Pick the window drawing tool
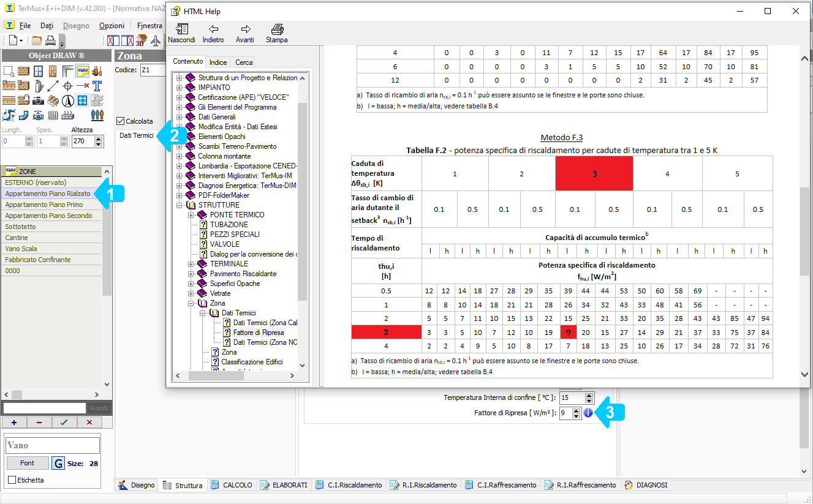 point(39,71)
